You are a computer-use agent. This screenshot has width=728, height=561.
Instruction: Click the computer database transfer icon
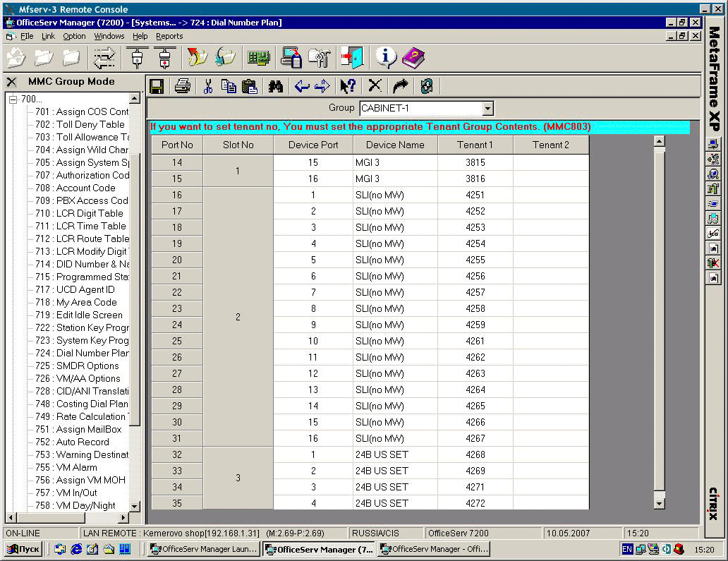coord(291,58)
